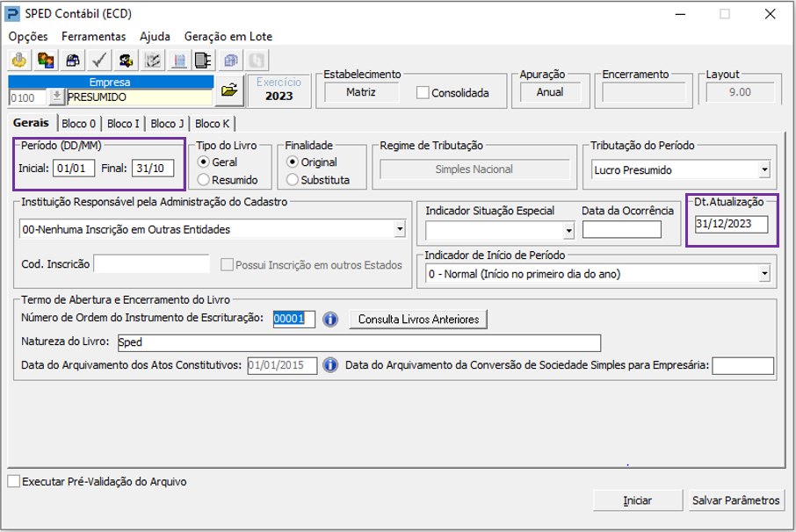796x532 pixels.
Task: Click the hand-stamp toolbar icon
Action: (x=19, y=61)
